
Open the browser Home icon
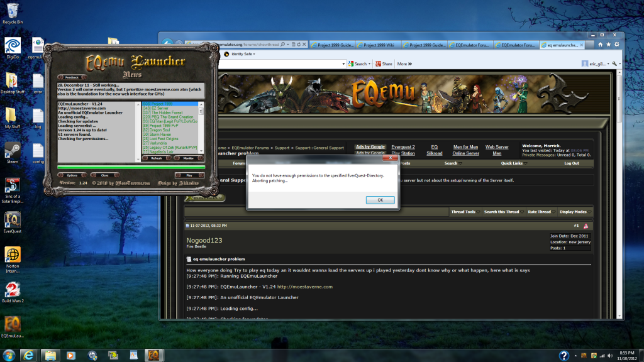coord(600,45)
